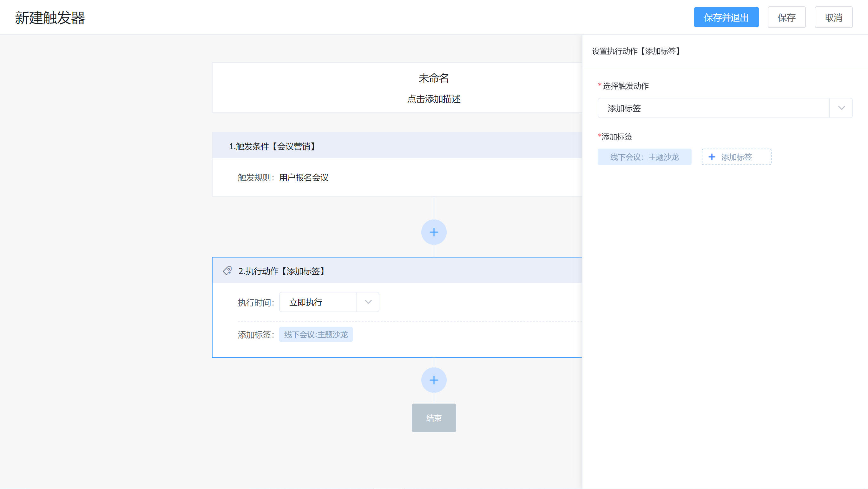This screenshot has height=489, width=868.
Task: Click plus circle above the 结束 node
Action: pos(434,380)
